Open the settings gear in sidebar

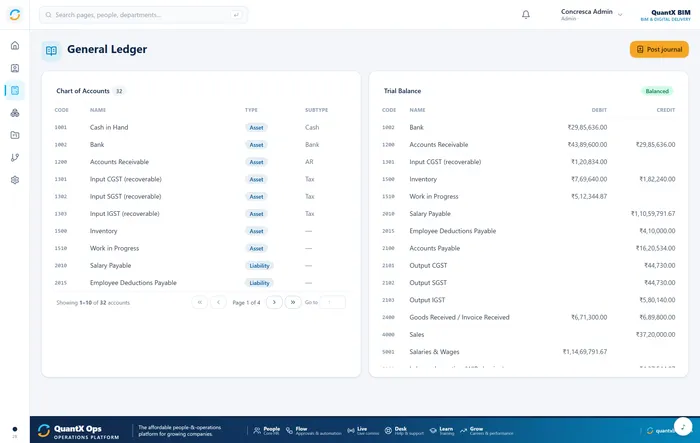[x=15, y=180]
